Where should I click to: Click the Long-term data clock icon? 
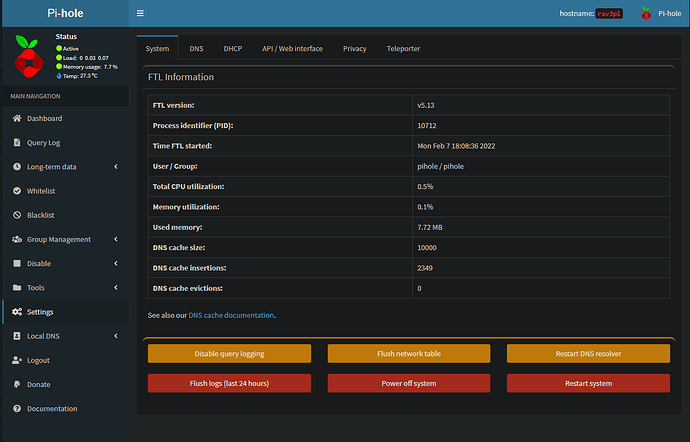click(x=17, y=166)
